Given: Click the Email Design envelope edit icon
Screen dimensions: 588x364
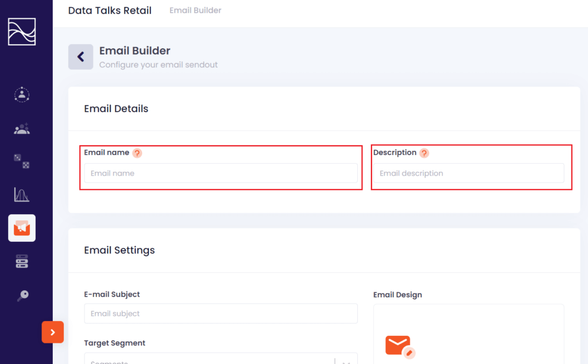Looking at the screenshot, I should pyautogui.click(x=400, y=346).
